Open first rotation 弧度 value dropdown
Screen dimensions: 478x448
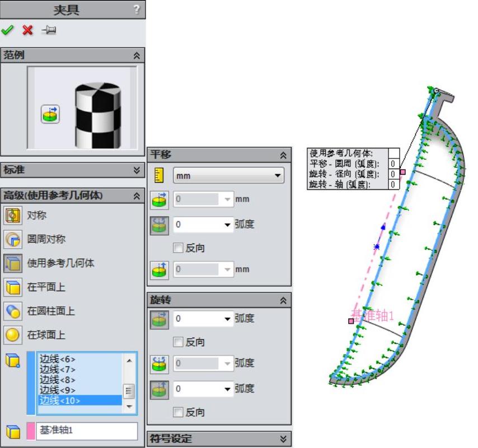click(227, 319)
